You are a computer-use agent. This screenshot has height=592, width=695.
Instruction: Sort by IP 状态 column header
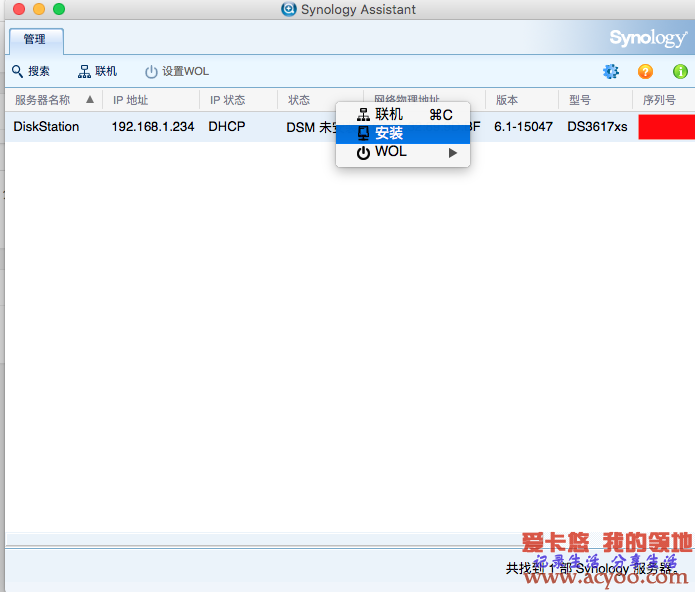238,100
